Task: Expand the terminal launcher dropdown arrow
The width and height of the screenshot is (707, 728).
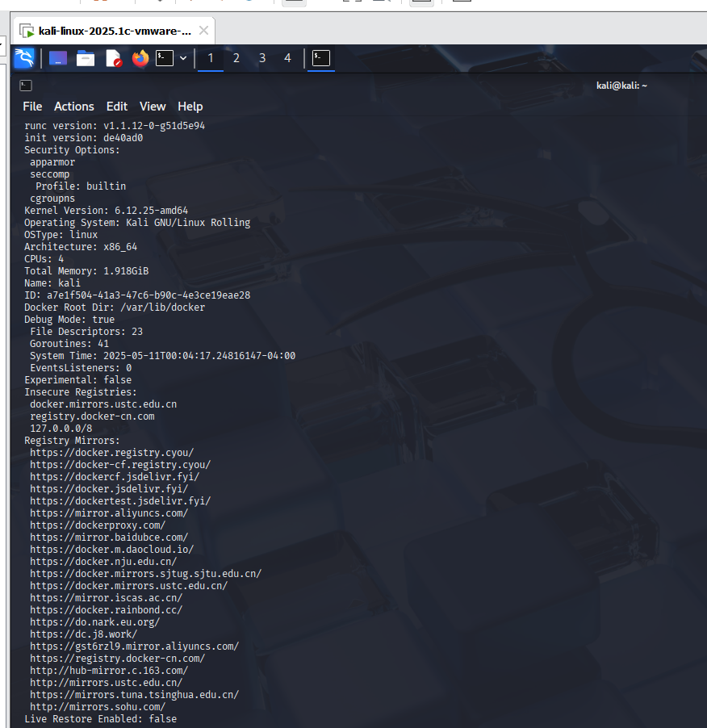Action: (x=183, y=58)
